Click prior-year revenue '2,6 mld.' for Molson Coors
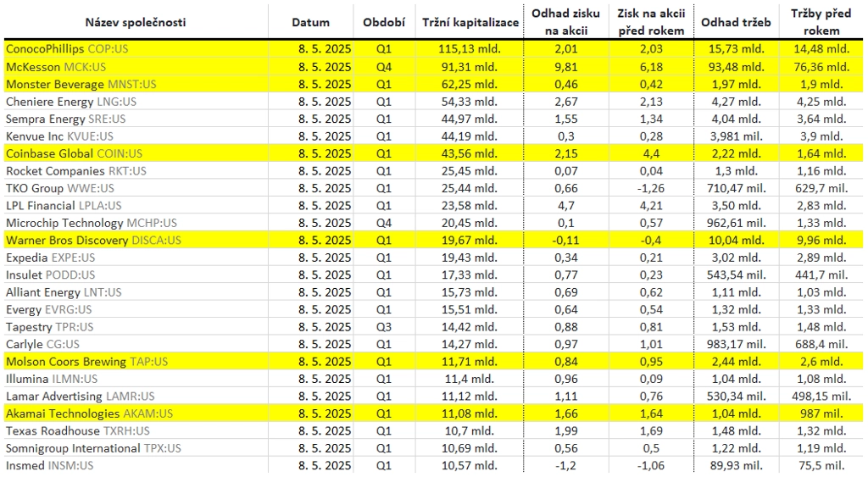 pos(821,362)
